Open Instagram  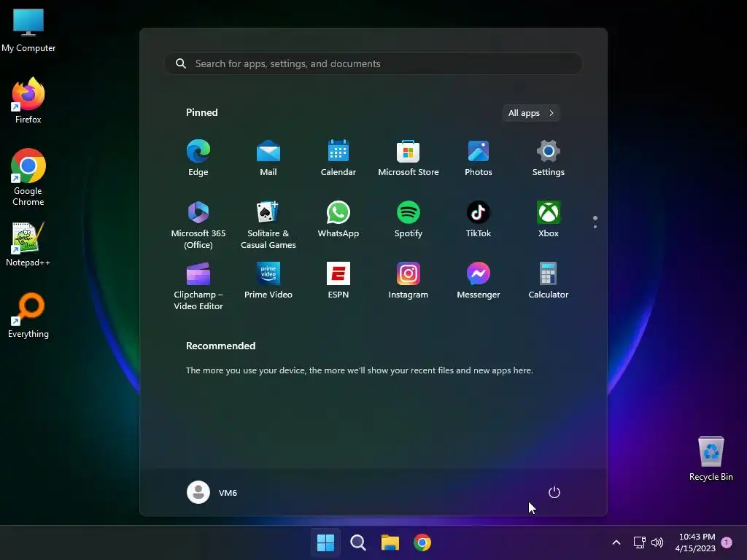coord(409,281)
